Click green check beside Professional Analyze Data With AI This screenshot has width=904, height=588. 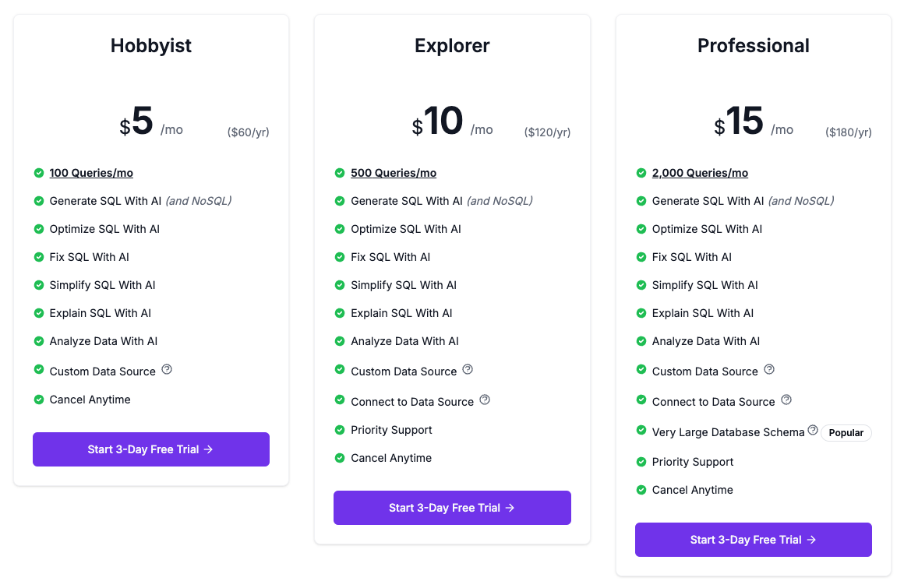tap(641, 341)
